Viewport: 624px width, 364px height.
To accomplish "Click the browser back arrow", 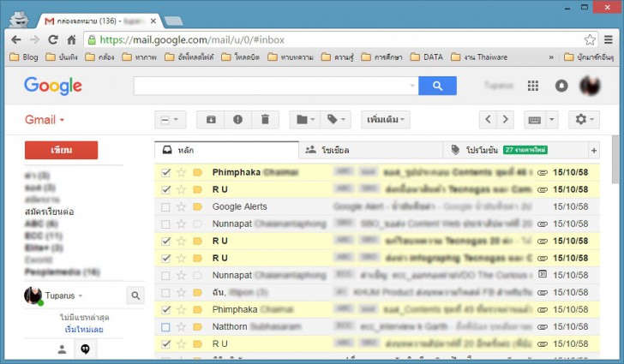I will (x=16, y=39).
